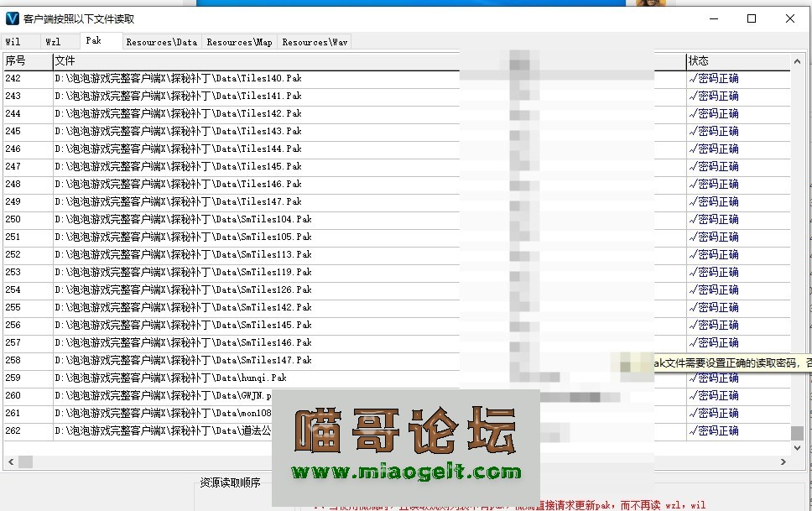Click the 文件 column header
Image resolution: width=812 pixels, height=511 pixels.
click(63, 60)
